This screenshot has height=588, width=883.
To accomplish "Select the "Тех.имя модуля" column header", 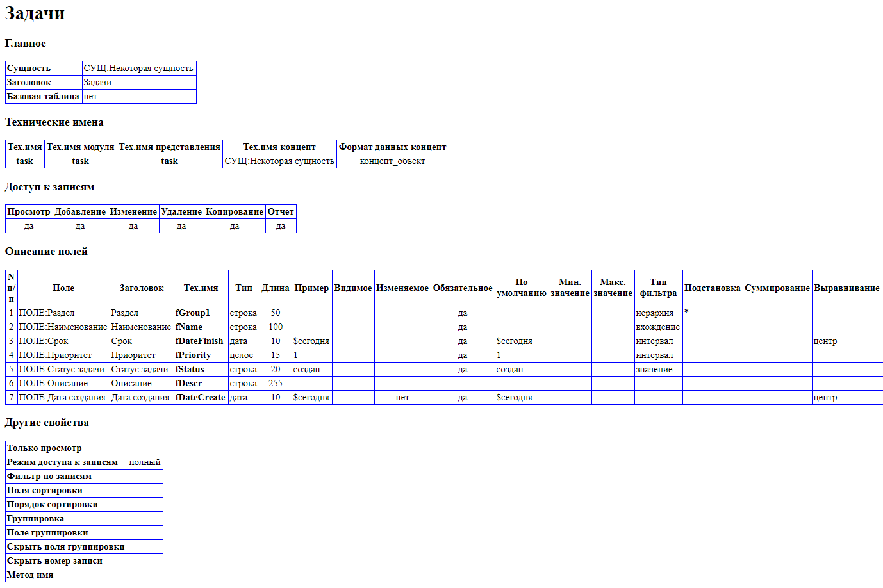I will [81, 147].
